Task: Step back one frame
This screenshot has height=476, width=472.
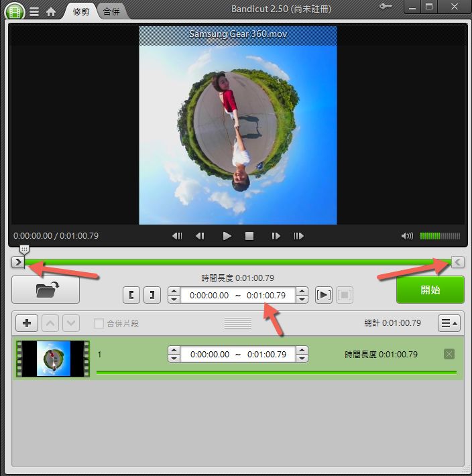Action: pos(200,236)
